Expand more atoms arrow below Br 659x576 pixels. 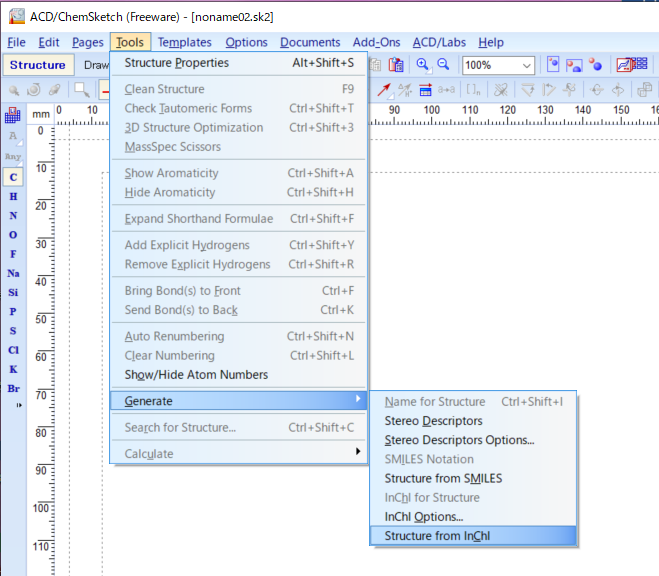[19, 405]
